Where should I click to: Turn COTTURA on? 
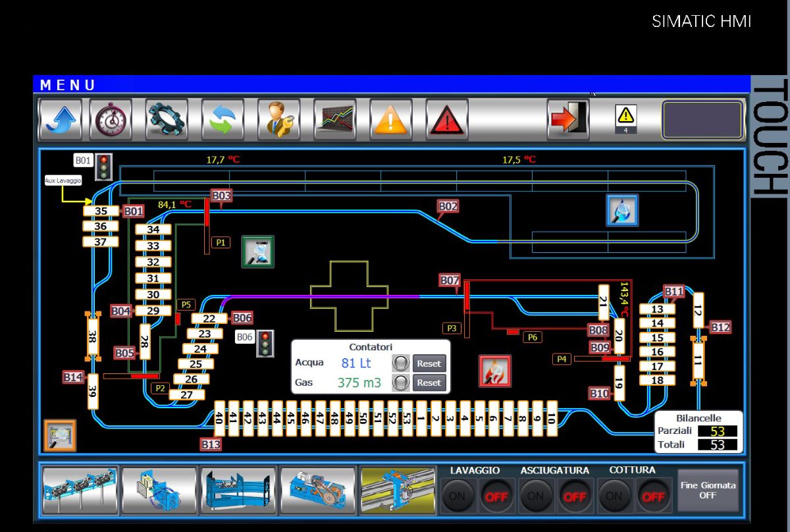pyautogui.click(x=614, y=496)
